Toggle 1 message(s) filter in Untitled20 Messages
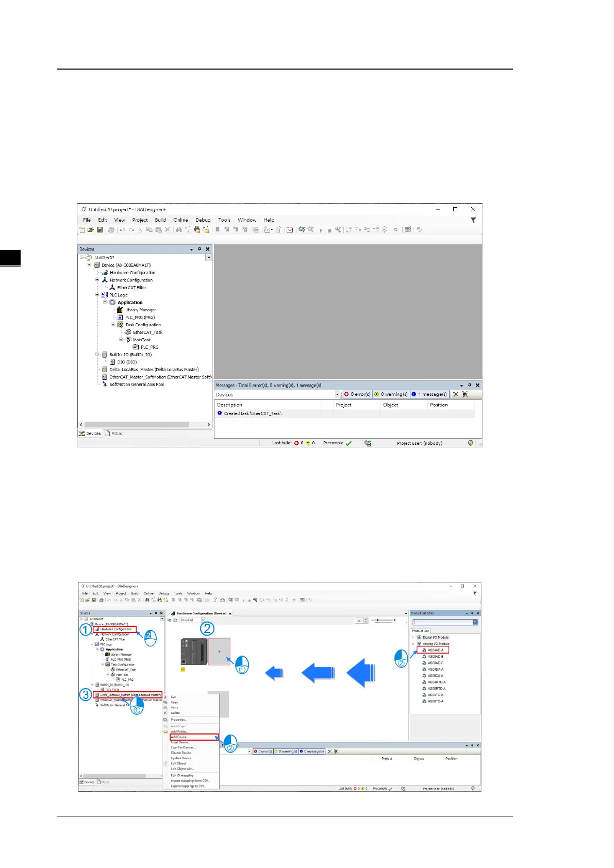Viewport: 614px width, 868px height. tap(429, 394)
